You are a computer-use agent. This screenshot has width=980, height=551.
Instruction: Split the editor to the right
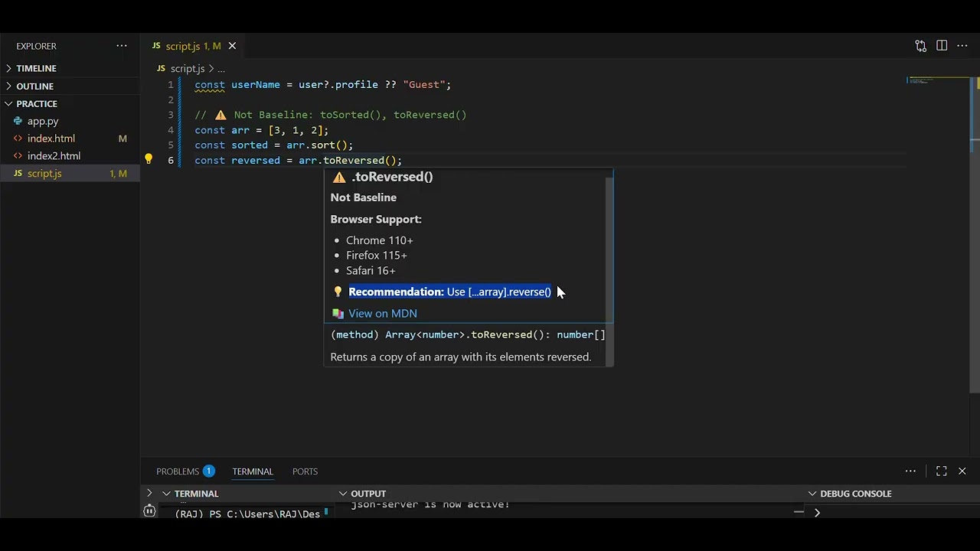point(942,46)
